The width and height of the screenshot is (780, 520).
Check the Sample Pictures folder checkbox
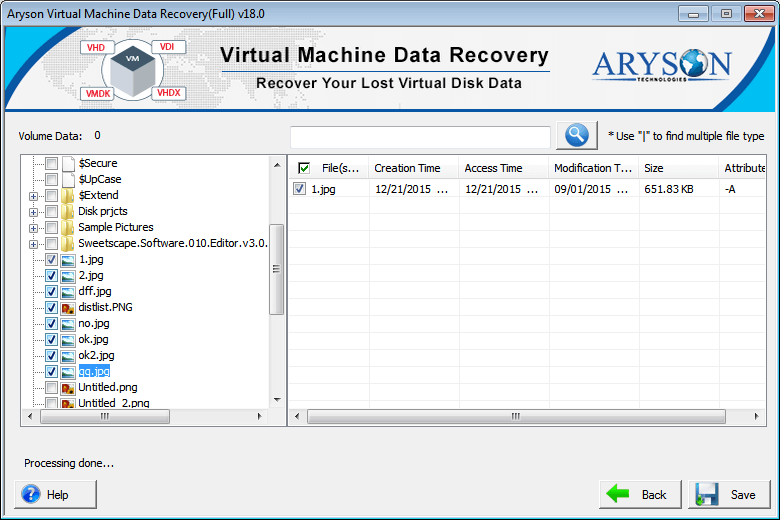(x=51, y=227)
